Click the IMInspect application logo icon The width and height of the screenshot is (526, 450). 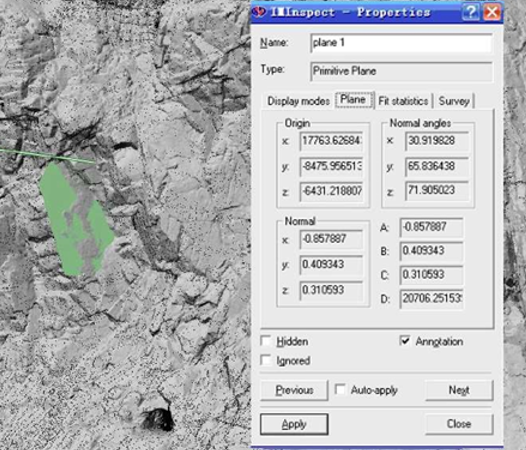pos(259,12)
